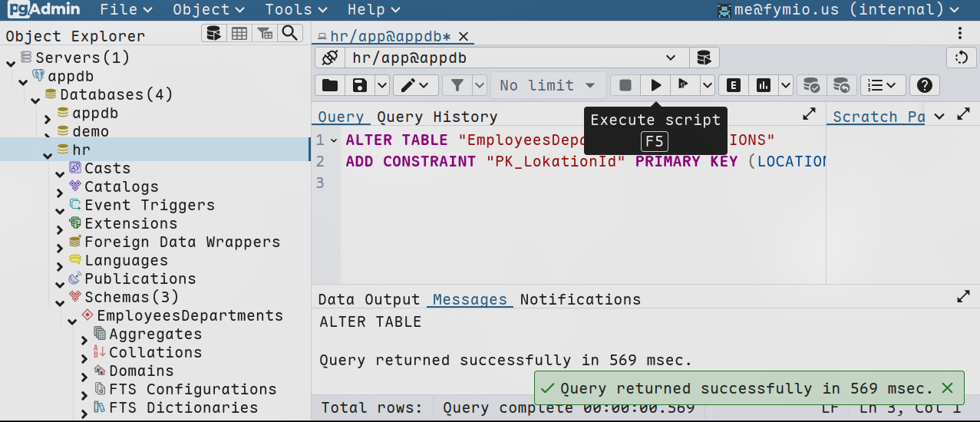980x422 pixels.
Task: Click the new connection database icon
Action: pyautogui.click(x=703, y=58)
